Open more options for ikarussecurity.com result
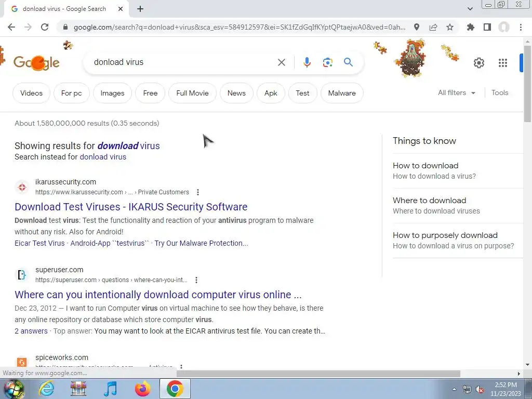Image resolution: width=532 pixels, height=399 pixels. 198,192
